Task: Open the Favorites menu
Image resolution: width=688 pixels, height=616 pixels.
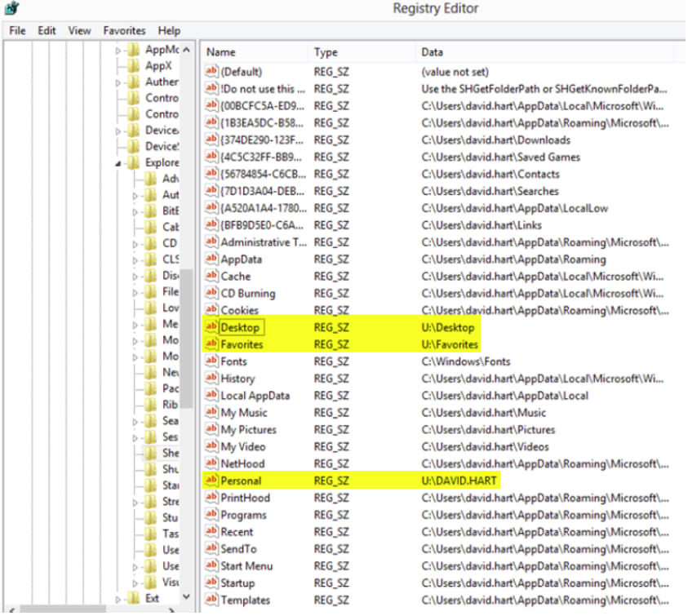Action: pyautogui.click(x=124, y=31)
